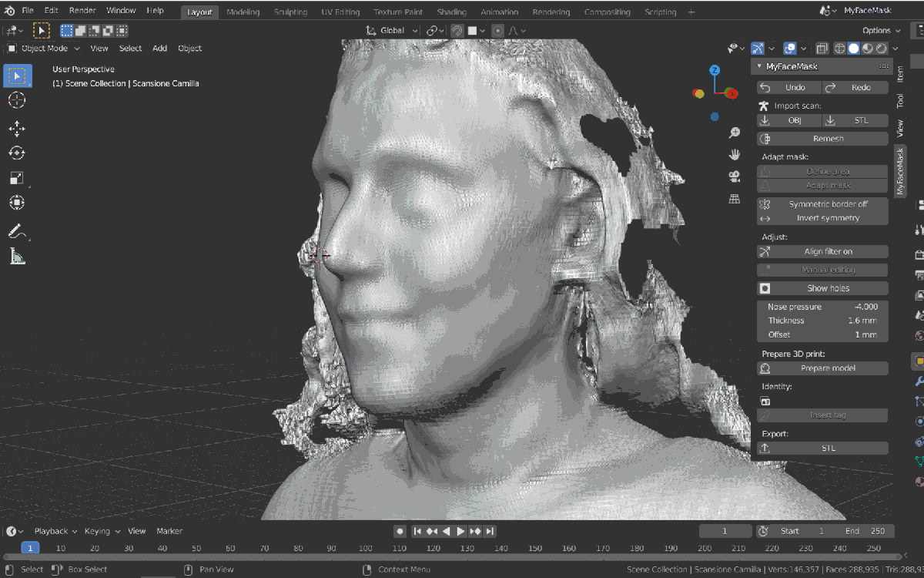Viewport: 924px width, 578px height.
Task: Select the Move tool
Action: tap(17, 129)
